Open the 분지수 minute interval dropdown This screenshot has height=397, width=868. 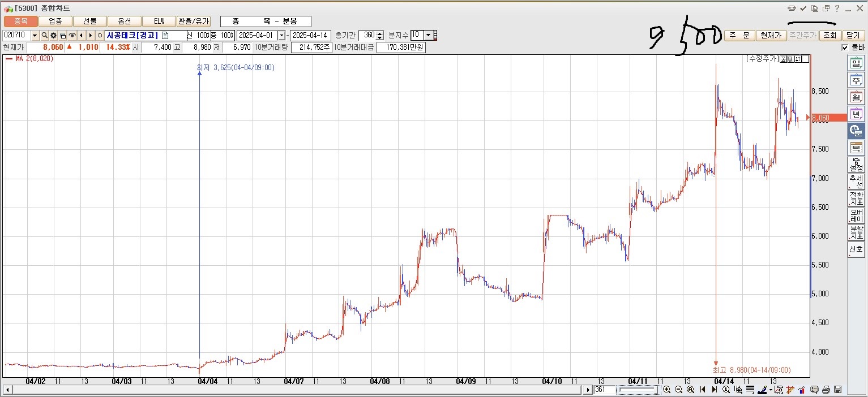pyautogui.click(x=428, y=35)
